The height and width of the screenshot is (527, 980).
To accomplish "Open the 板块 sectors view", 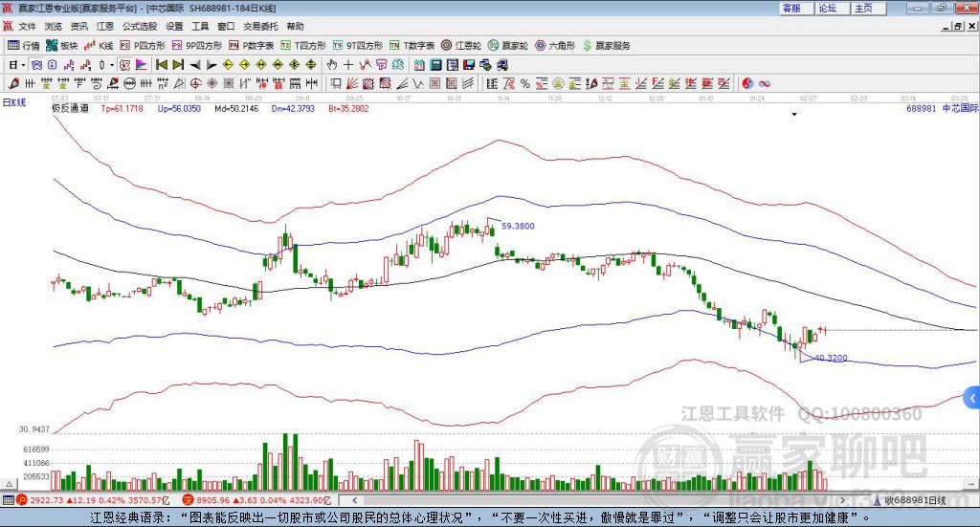I will point(61,46).
